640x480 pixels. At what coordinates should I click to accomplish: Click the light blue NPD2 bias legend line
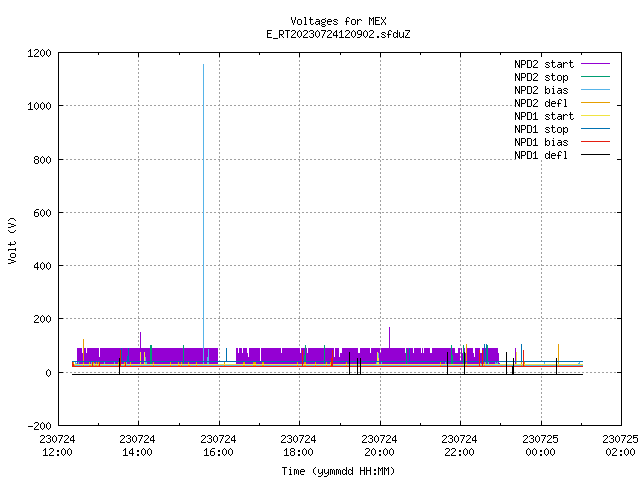tap(596, 90)
